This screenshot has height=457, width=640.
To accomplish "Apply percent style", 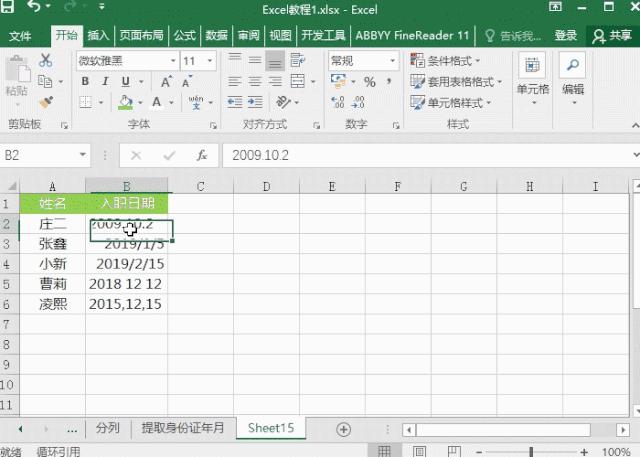I will [370, 82].
